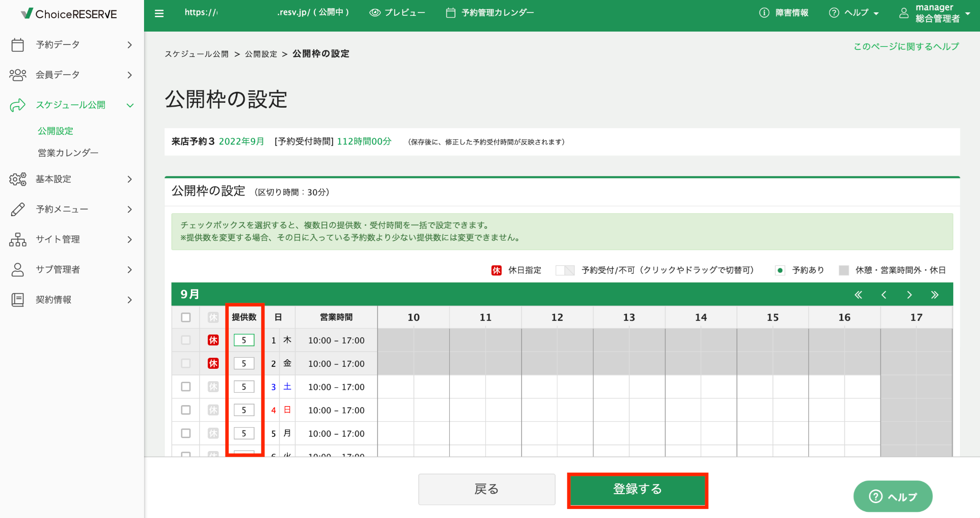
Task: Select 営業カレンダー submenu item
Action: 68,153
